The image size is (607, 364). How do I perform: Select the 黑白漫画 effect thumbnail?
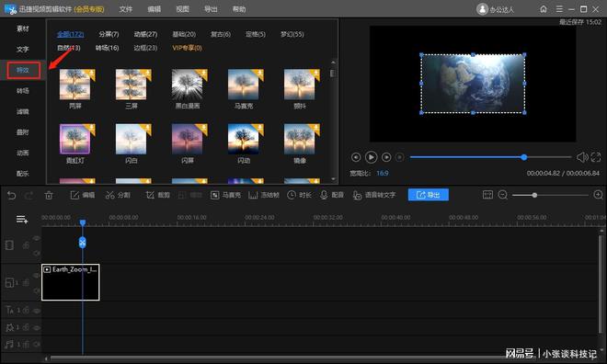(188, 89)
